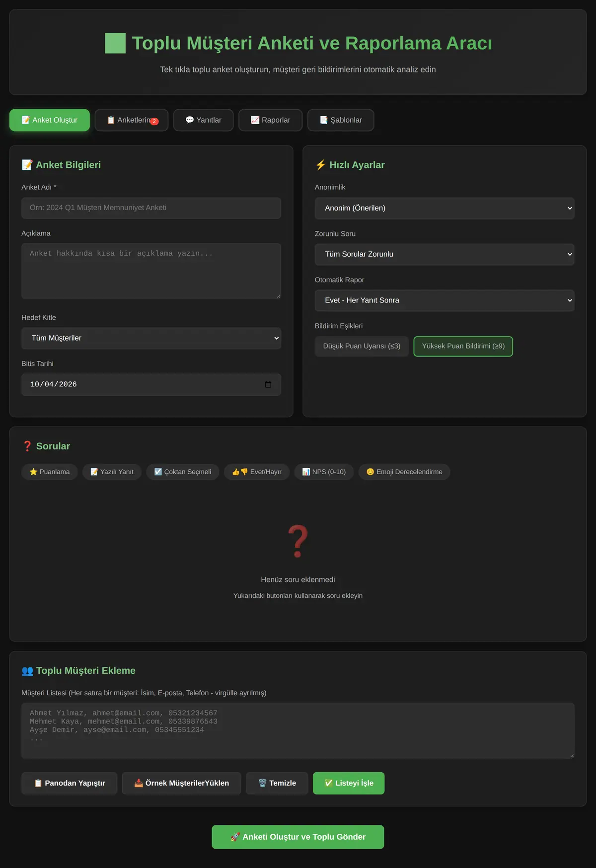Open the Zorunlu Soru dropdown

[x=445, y=254]
